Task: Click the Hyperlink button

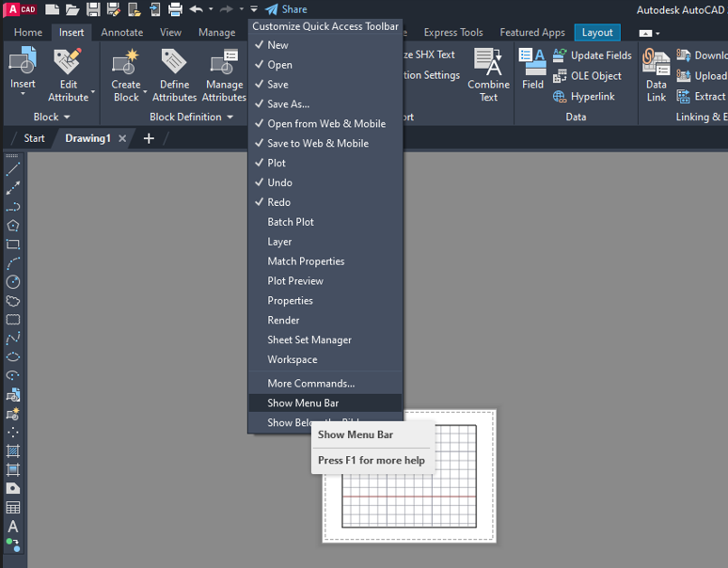Action: click(583, 97)
